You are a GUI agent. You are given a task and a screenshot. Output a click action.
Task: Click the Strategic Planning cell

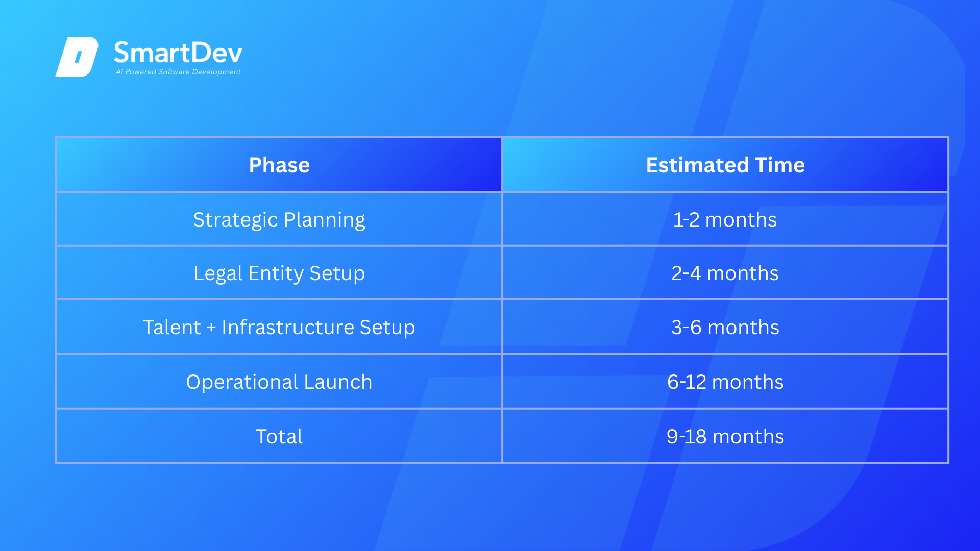pos(279,219)
